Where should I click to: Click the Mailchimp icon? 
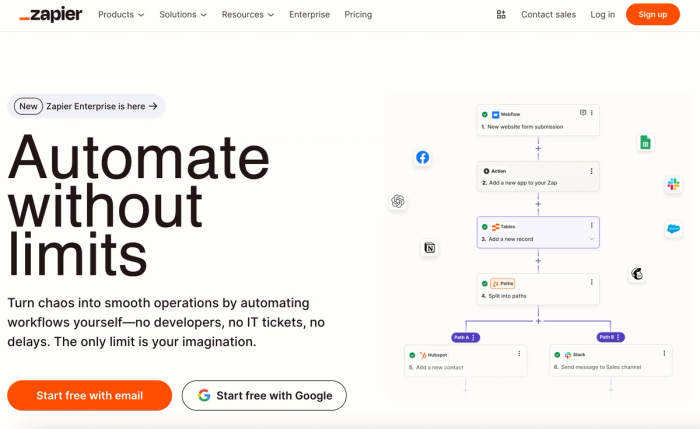(x=637, y=273)
